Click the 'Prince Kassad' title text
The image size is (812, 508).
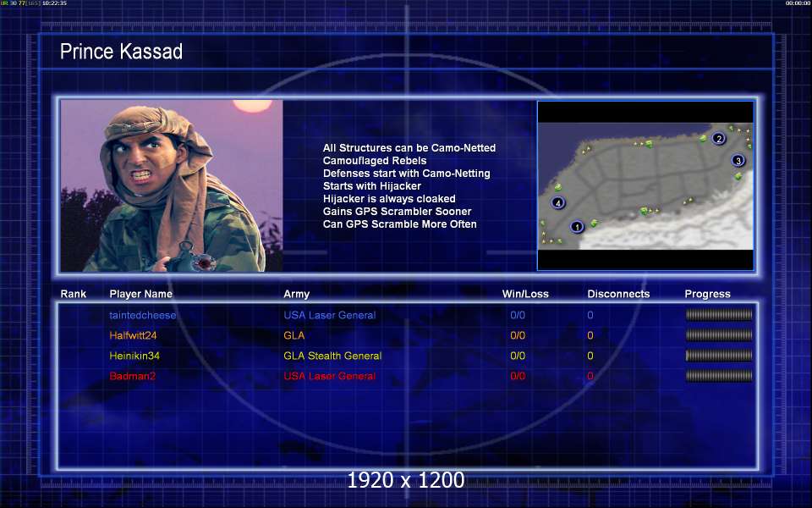point(121,52)
